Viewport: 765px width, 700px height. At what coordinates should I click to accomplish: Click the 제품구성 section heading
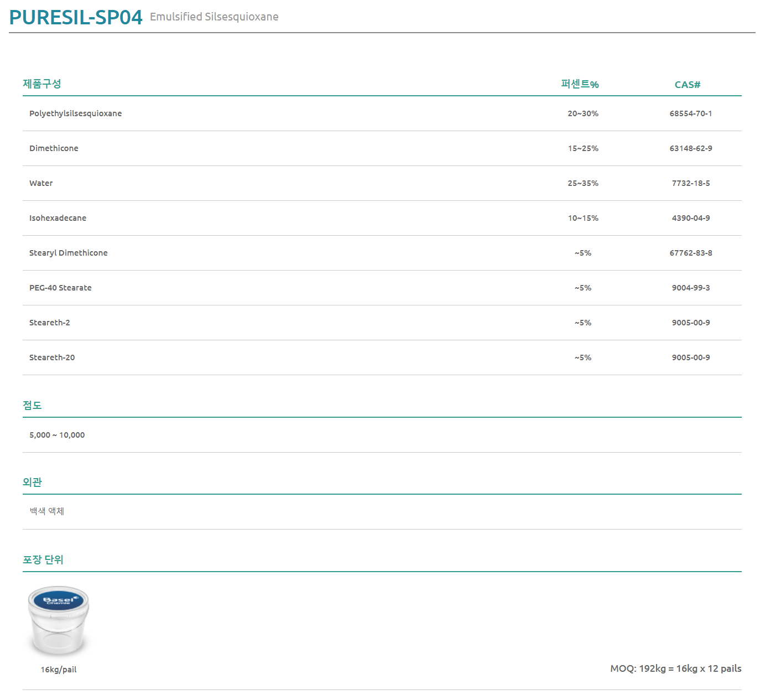[x=42, y=84]
